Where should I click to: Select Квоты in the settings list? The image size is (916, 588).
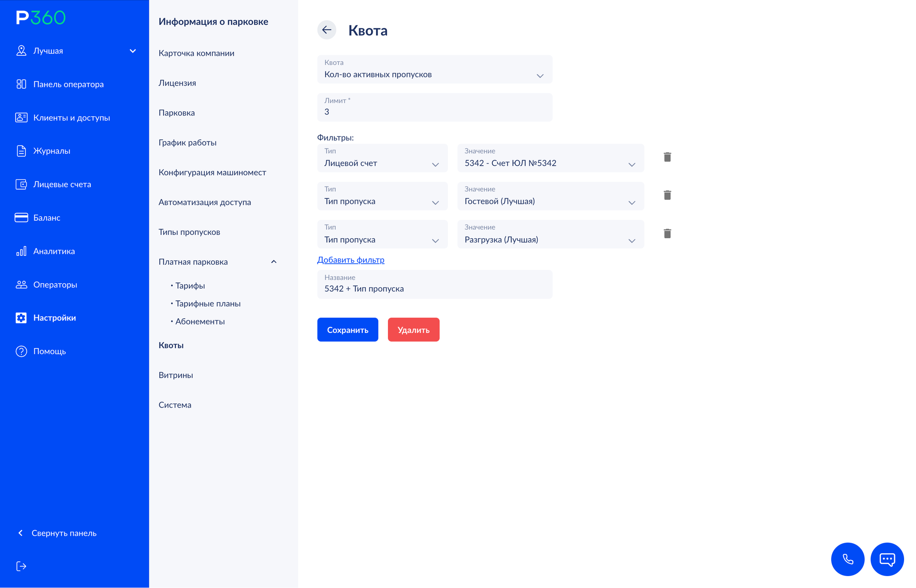point(171,345)
